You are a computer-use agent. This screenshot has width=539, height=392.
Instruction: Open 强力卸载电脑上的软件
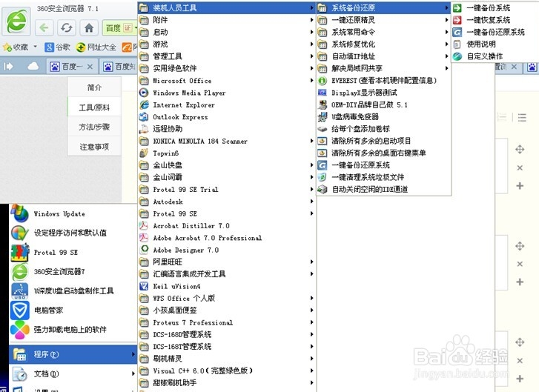pos(73,329)
